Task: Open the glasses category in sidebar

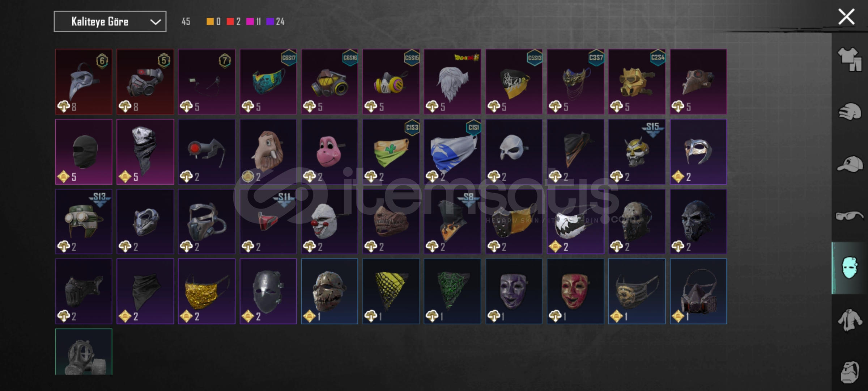Action: [x=850, y=216]
